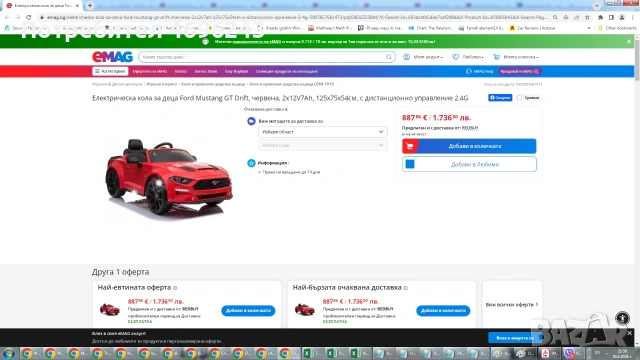Screen dimensions: 640x360
Task: Click the log in button in bottom bar
Action: pyautogui.click(x=514, y=338)
